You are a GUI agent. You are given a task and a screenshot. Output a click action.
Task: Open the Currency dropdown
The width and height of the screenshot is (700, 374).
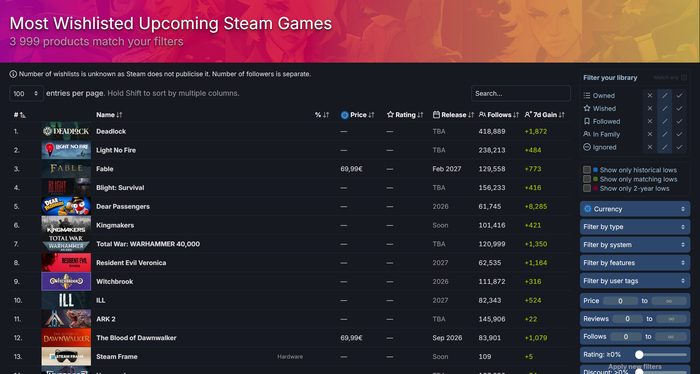(x=635, y=209)
